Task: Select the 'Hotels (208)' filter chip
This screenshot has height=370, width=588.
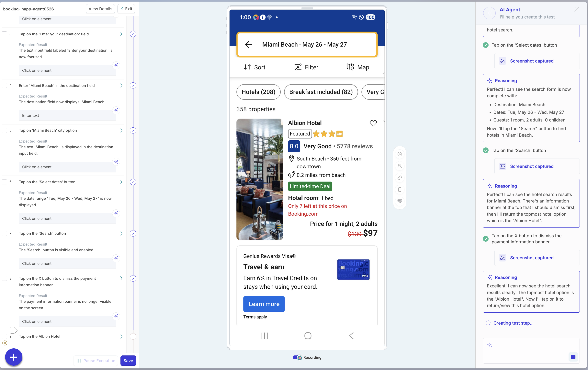Action: [x=258, y=92]
